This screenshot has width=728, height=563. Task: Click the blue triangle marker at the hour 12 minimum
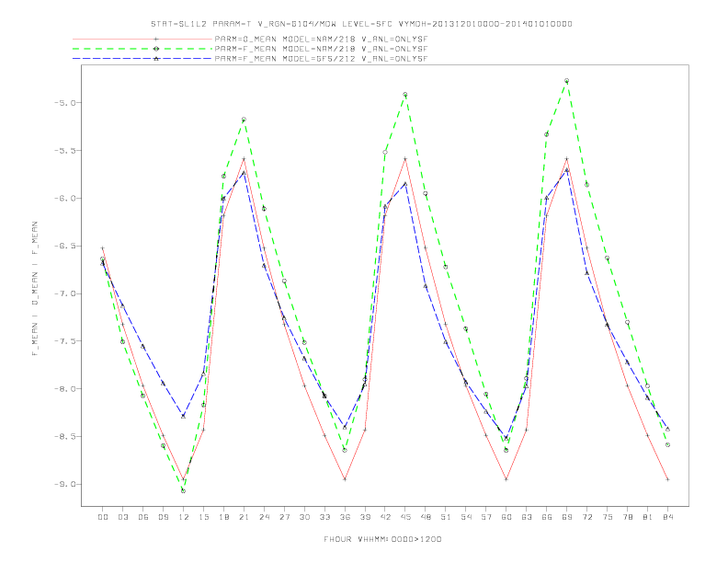(x=184, y=416)
